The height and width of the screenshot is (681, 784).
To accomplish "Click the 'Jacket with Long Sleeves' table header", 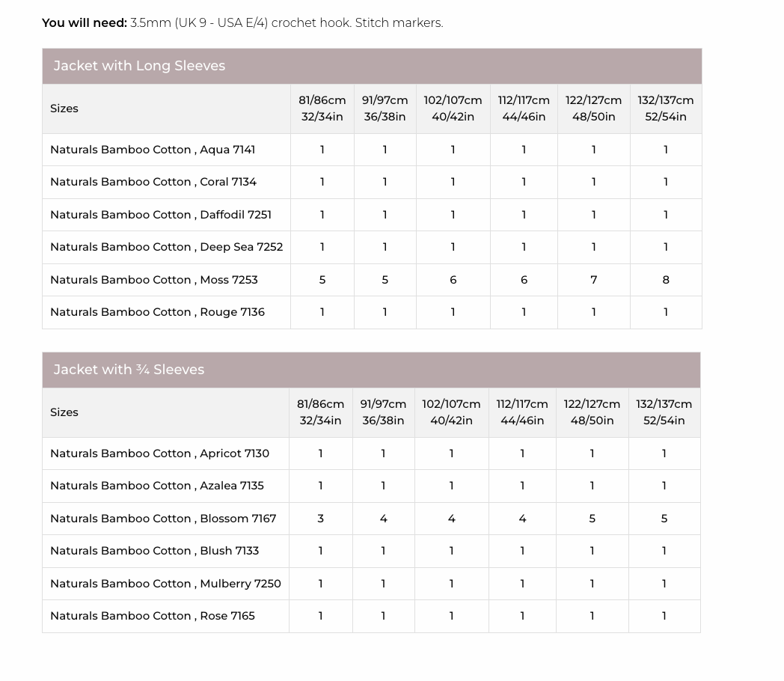I will 139,66.
